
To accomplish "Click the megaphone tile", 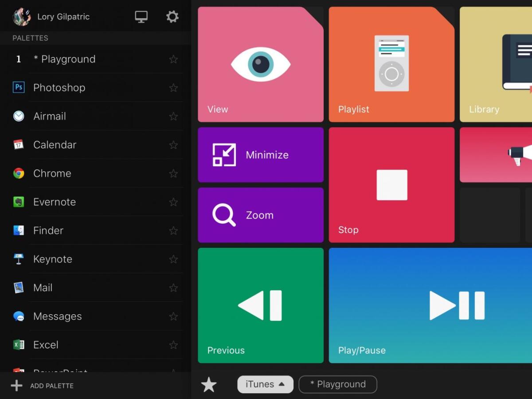I will point(496,155).
